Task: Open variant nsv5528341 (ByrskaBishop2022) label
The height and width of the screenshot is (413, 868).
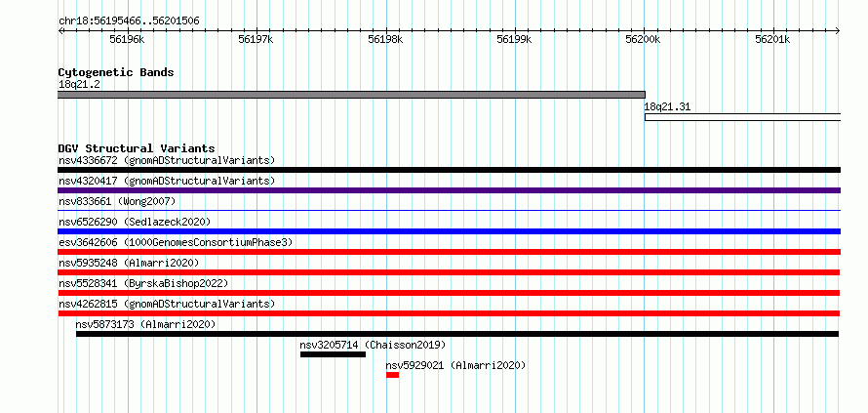Action: [143, 284]
